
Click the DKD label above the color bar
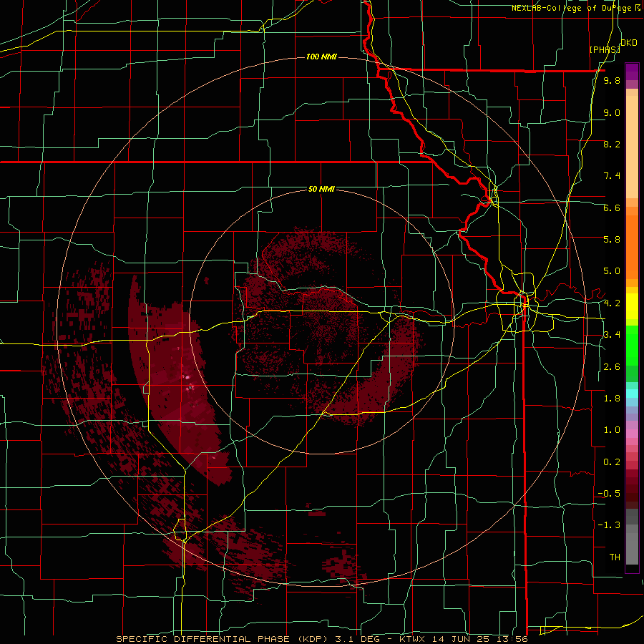pos(629,43)
